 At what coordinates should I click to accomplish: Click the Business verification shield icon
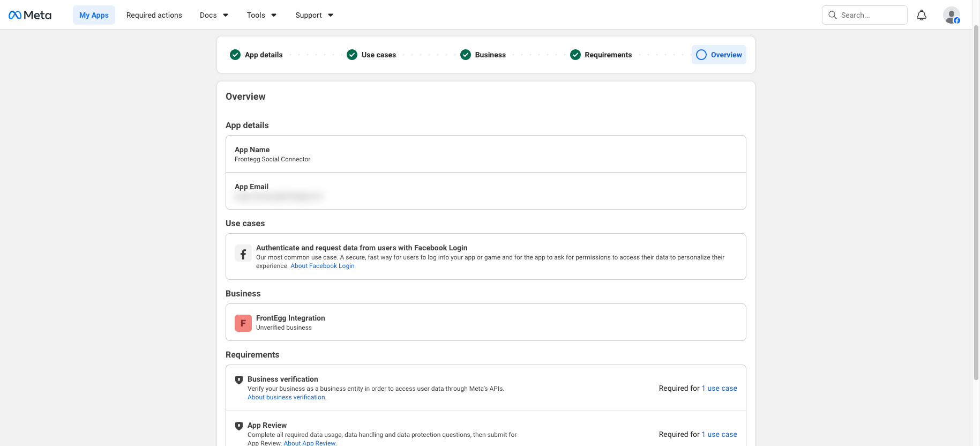coord(239,380)
